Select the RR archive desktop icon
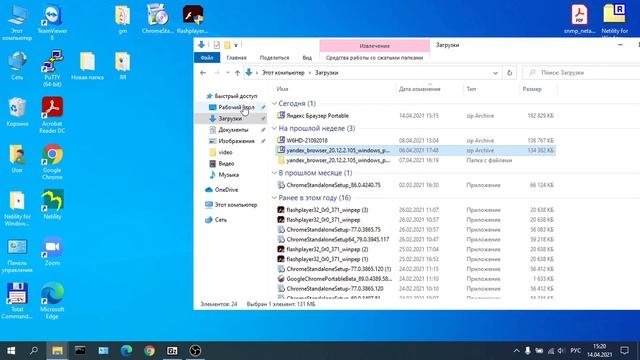 [122, 65]
